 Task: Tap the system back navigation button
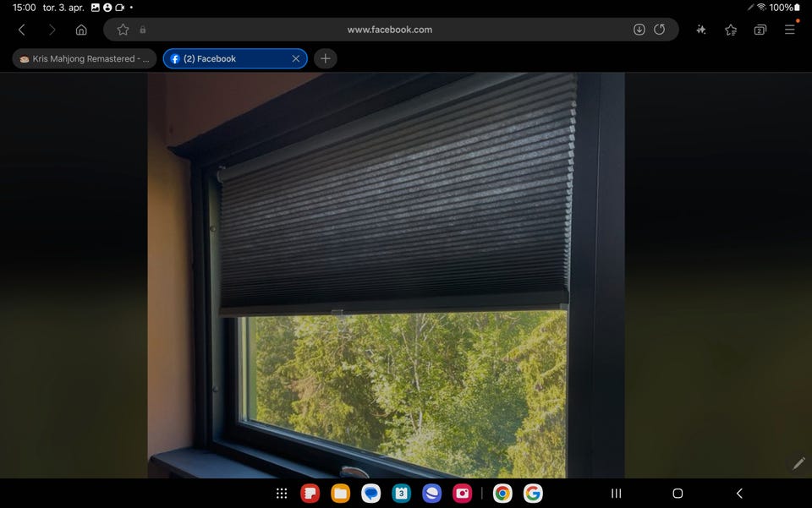[x=739, y=494]
